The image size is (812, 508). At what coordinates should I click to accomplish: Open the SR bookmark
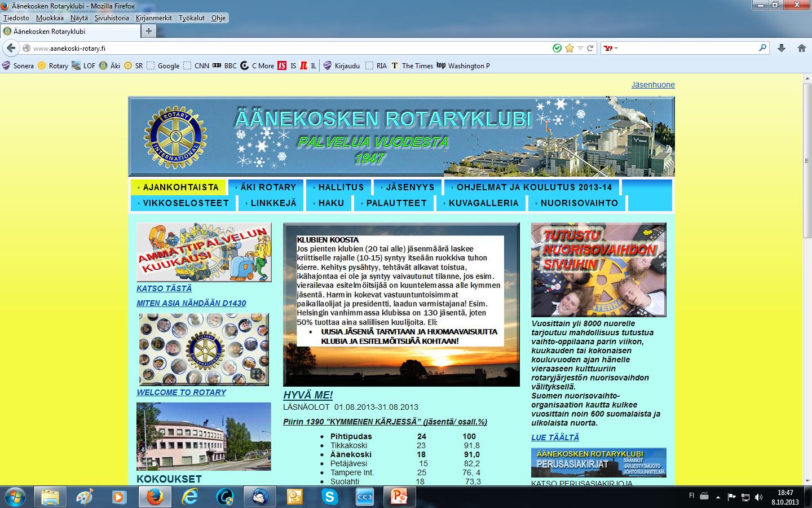click(134, 65)
